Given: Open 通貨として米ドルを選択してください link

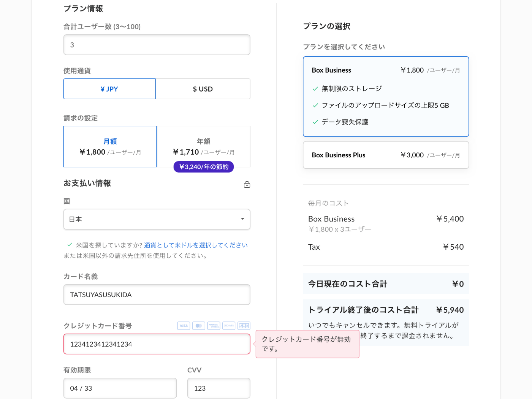Looking at the screenshot, I should [196, 245].
